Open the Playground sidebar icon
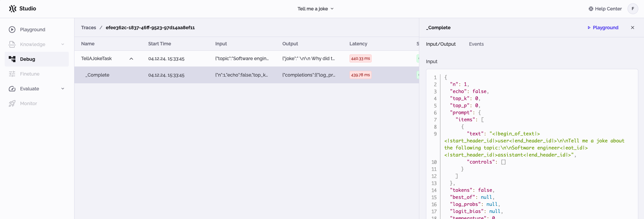The width and height of the screenshot is (644, 219). 12,30
